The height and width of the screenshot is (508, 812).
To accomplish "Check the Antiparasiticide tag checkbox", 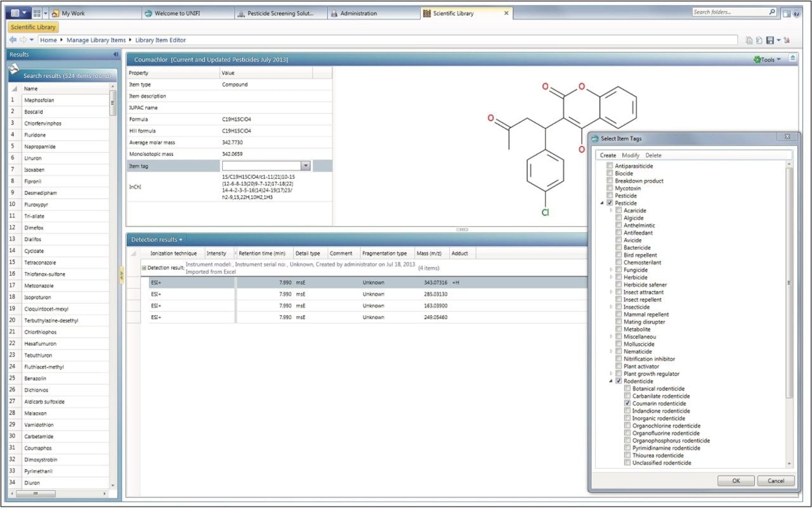I will point(610,166).
